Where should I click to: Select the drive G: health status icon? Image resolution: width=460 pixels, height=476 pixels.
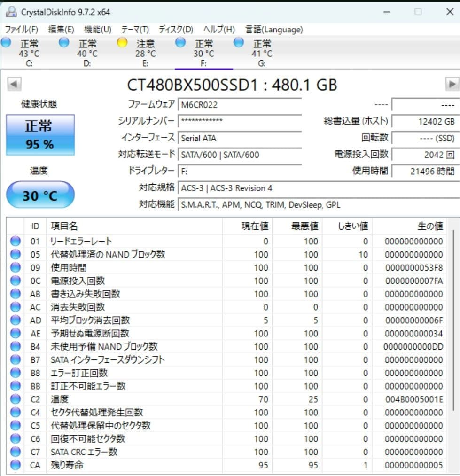pyautogui.click(x=238, y=43)
